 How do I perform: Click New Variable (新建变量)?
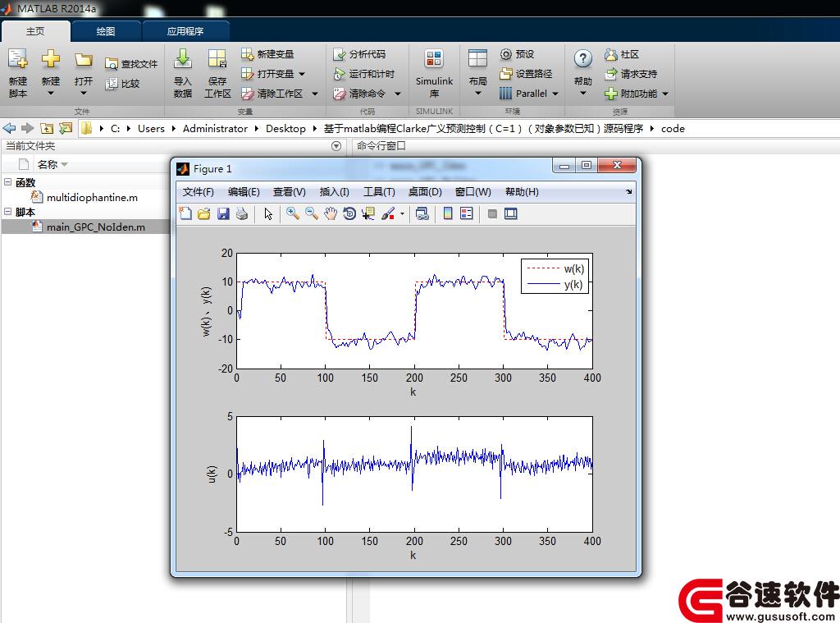point(267,54)
